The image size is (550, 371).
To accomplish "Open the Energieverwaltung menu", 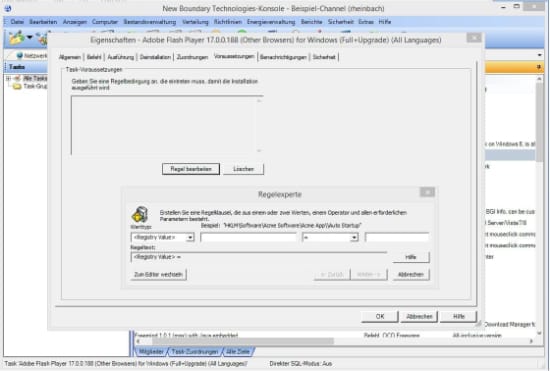I will (x=271, y=22).
